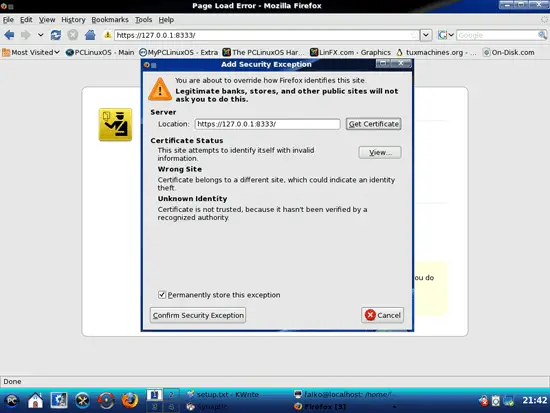This screenshot has width=550, height=413.
Task: Open the Tools menu
Action: (x=143, y=20)
